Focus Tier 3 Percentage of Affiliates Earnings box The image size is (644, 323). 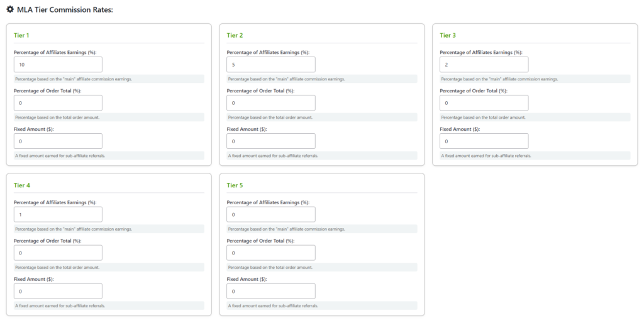pyautogui.click(x=484, y=65)
